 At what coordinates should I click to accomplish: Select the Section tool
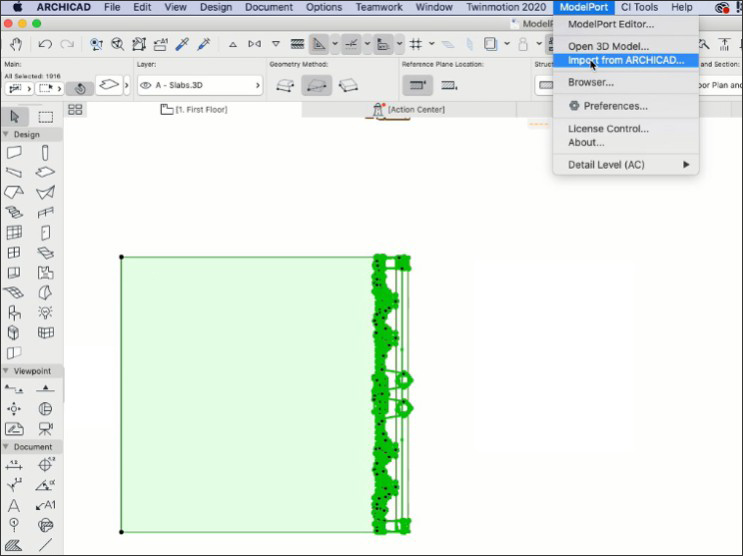[x=14, y=389]
